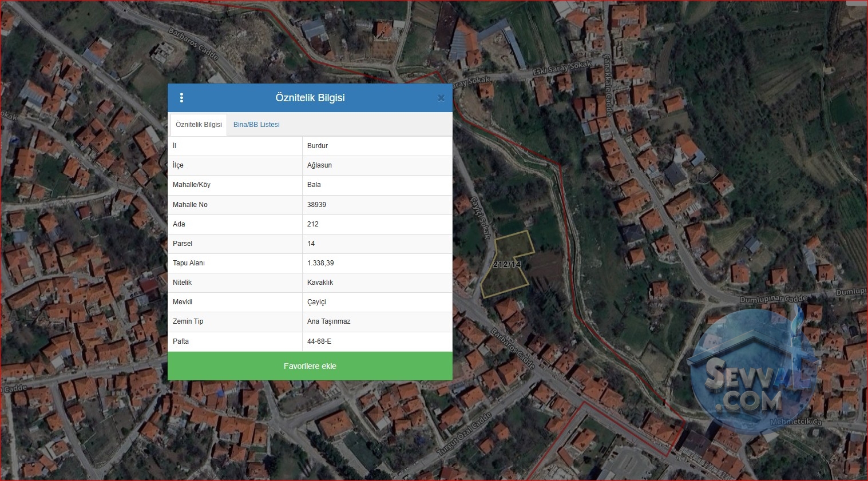Screen dimensions: 868x481
Task: Click the Tapu Alanı value 1.338,39
Action: tap(320, 263)
